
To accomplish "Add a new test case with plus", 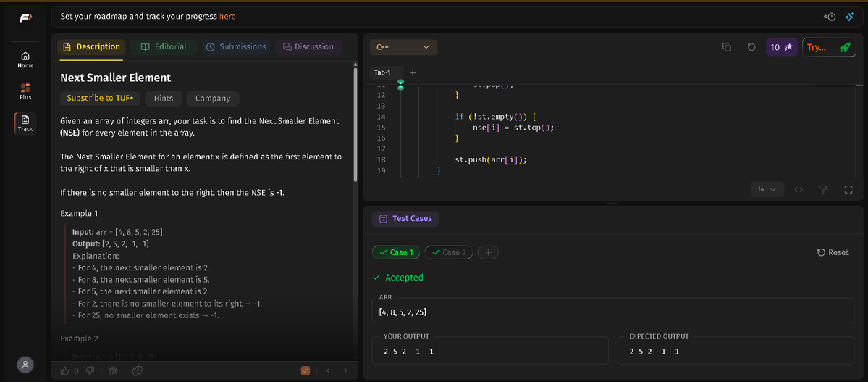I will (488, 252).
